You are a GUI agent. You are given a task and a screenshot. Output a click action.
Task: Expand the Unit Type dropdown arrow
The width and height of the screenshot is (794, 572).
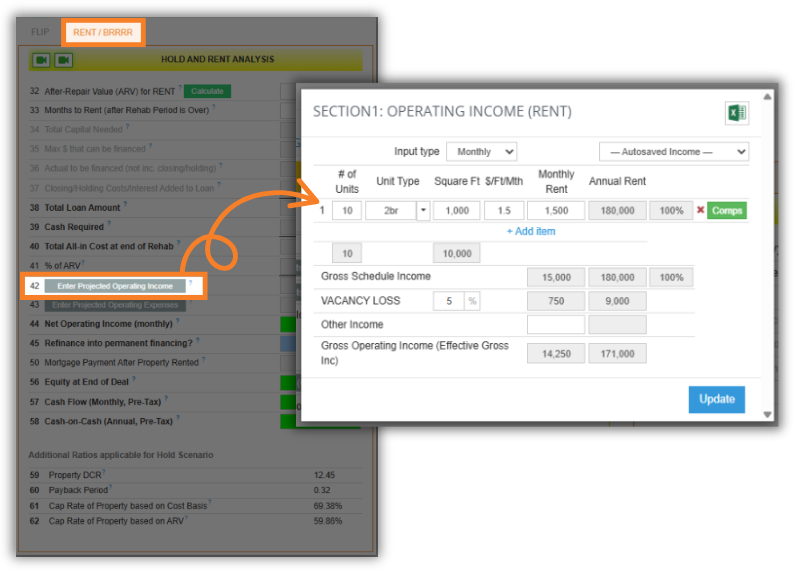click(x=423, y=211)
